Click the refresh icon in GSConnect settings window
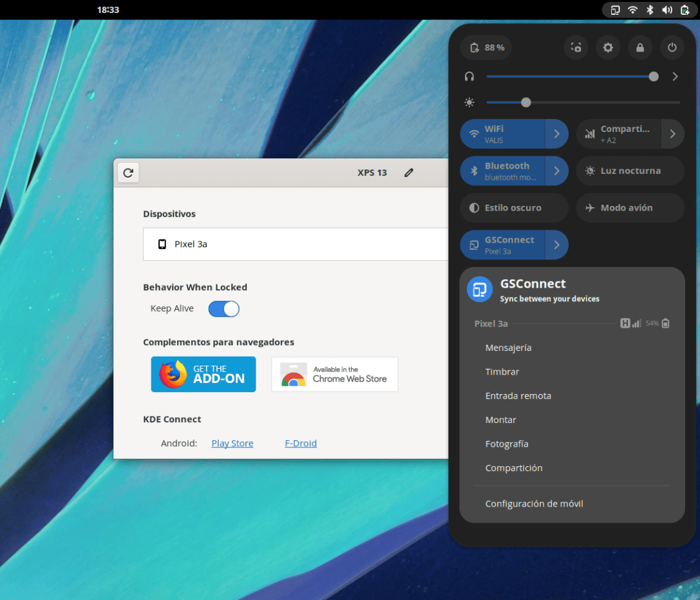This screenshot has height=600, width=700. (x=128, y=173)
